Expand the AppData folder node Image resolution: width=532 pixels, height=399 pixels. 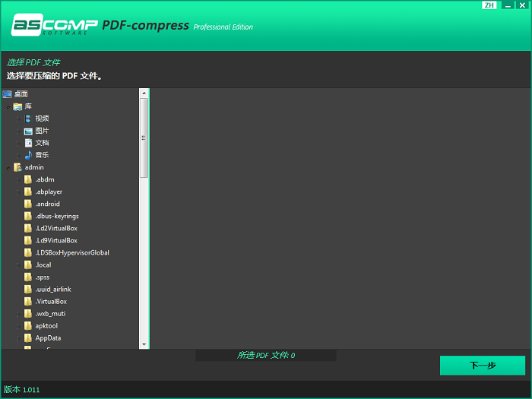18,339
